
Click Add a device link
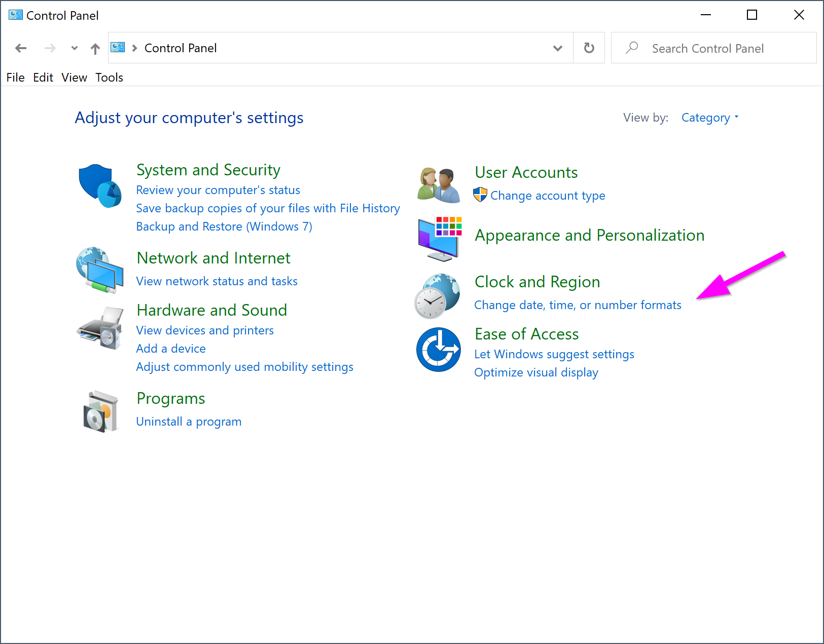pos(171,349)
